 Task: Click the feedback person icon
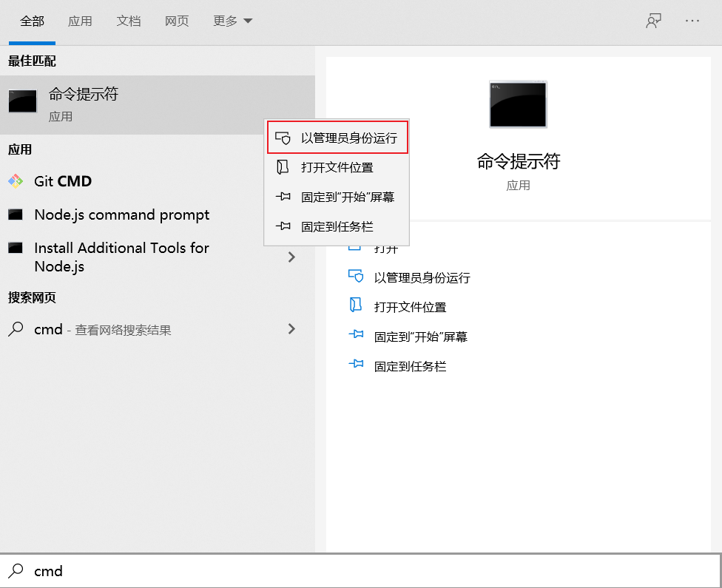click(x=653, y=21)
